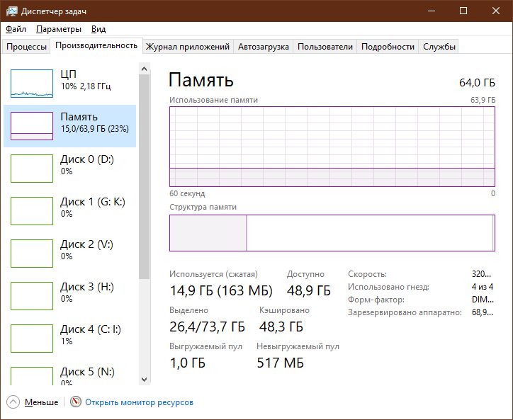This screenshot has height=420, width=513.
Task: Switch to the Процессы tab
Action: (x=26, y=47)
